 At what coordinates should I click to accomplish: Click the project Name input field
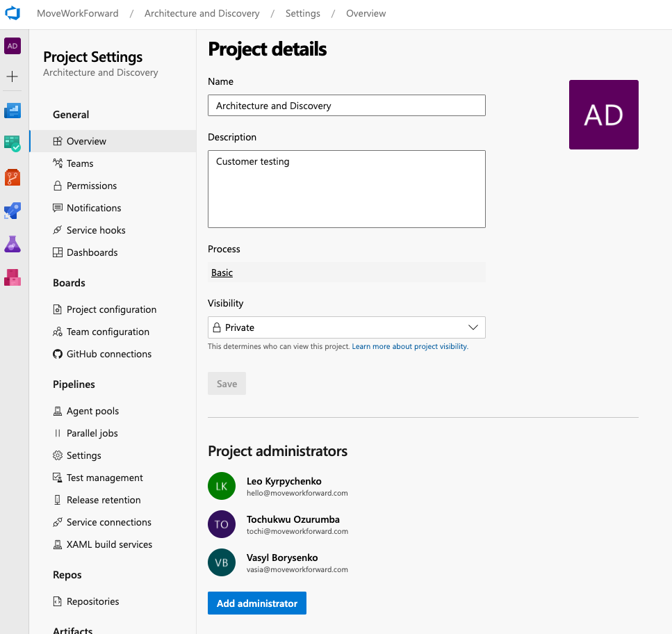click(x=346, y=106)
